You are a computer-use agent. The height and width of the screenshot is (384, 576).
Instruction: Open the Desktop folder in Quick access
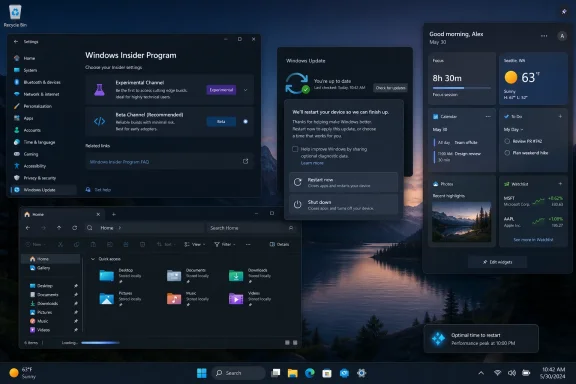pos(120,276)
